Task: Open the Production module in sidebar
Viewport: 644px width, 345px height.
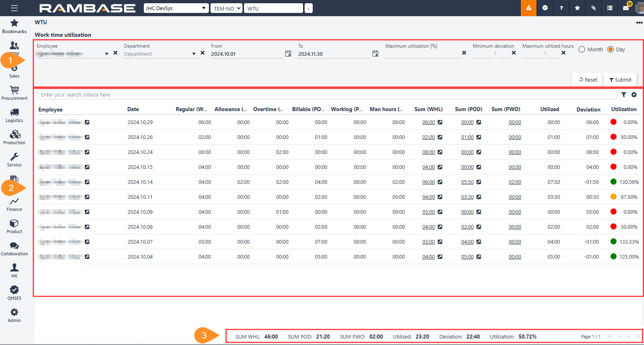Action: tap(15, 137)
